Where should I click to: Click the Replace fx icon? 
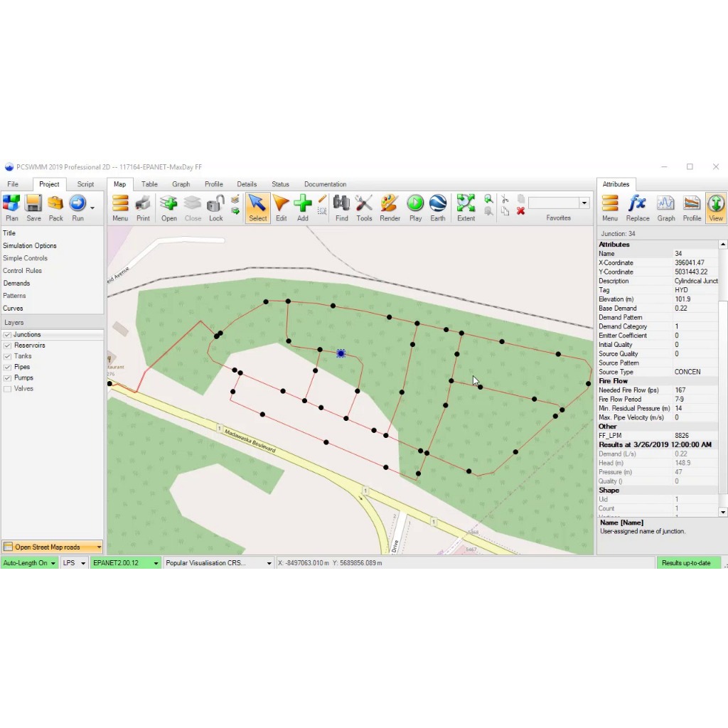tap(638, 204)
